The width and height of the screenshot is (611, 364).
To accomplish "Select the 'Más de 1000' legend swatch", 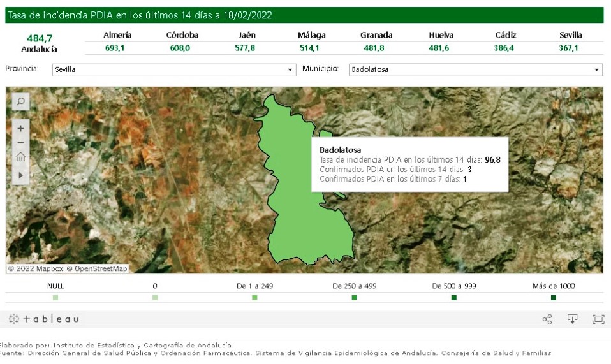I will click(x=553, y=298).
